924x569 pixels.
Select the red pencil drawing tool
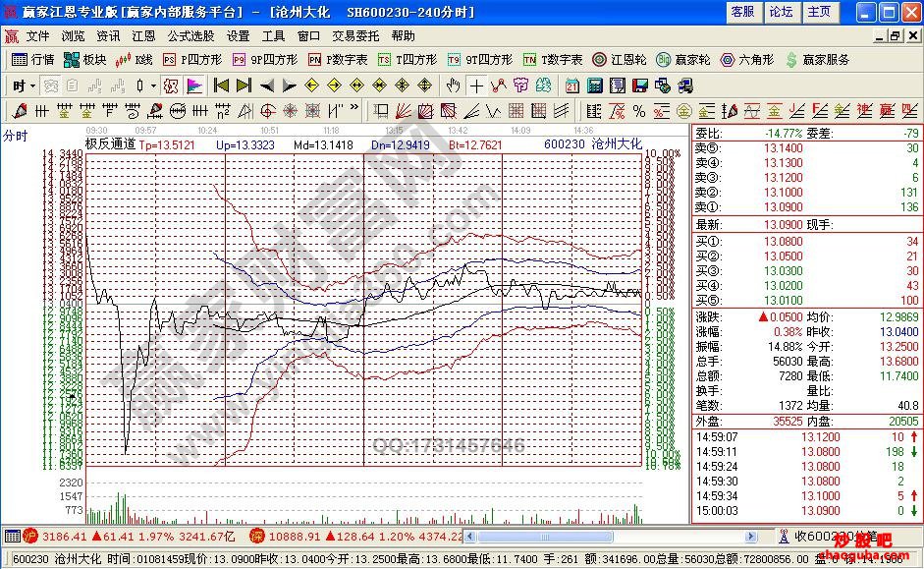tap(20, 111)
